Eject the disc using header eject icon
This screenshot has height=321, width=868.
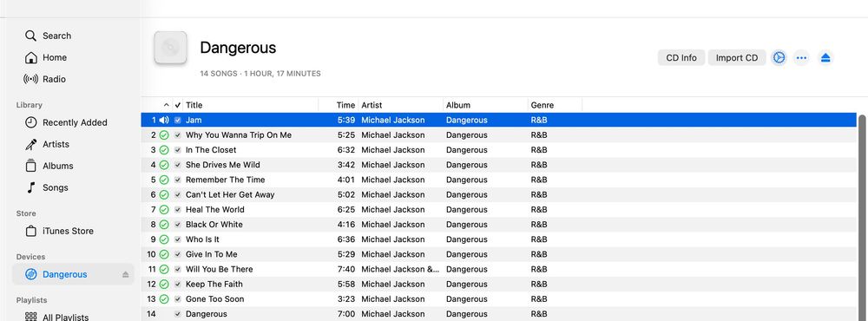pyautogui.click(x=825, y=57)
